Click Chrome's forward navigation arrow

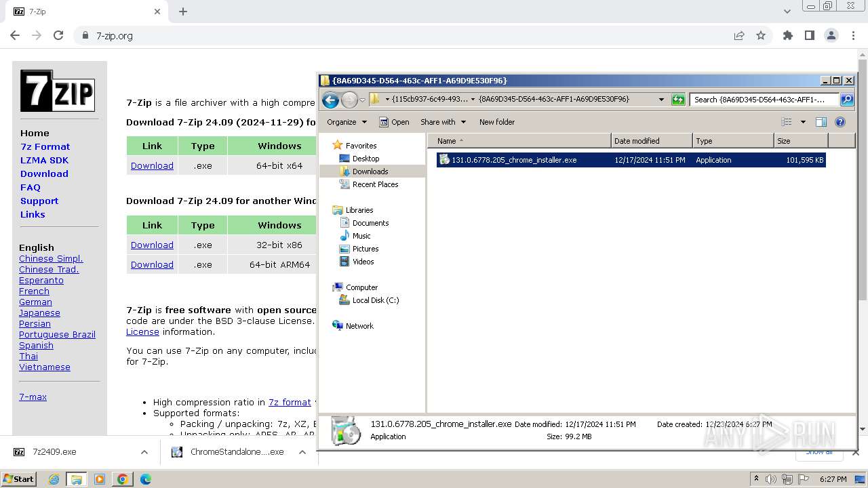point(37,35)
